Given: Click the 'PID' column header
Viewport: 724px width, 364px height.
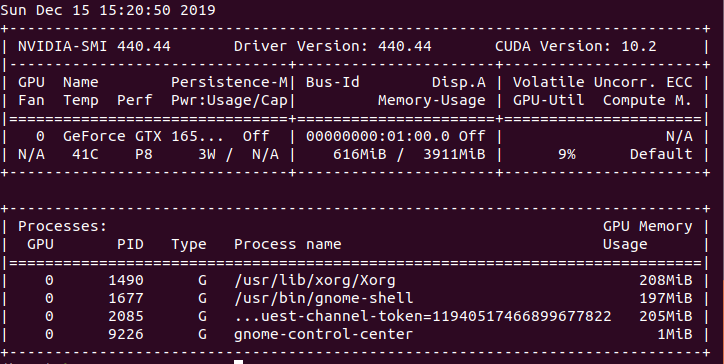Looking at the screenshot, I should pos(130,244).
